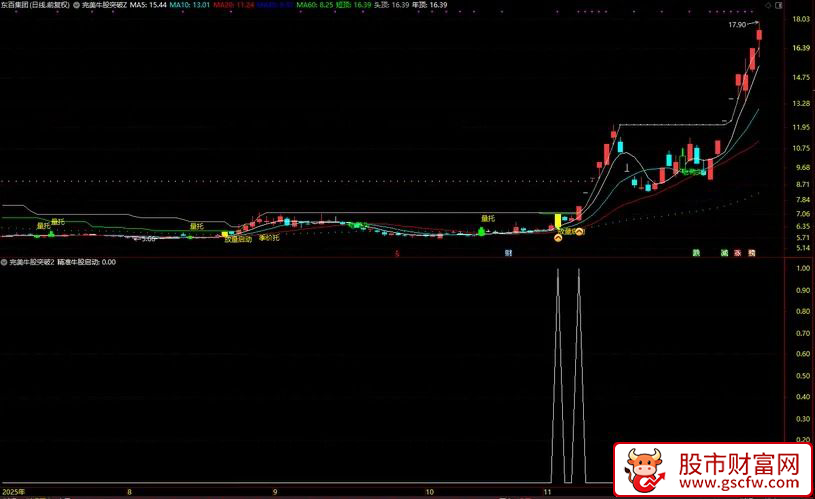815x499 pixels.
Task: Click the yellow 放量启动 label near September
Action: pyautogui.click(x=238, y=240)
